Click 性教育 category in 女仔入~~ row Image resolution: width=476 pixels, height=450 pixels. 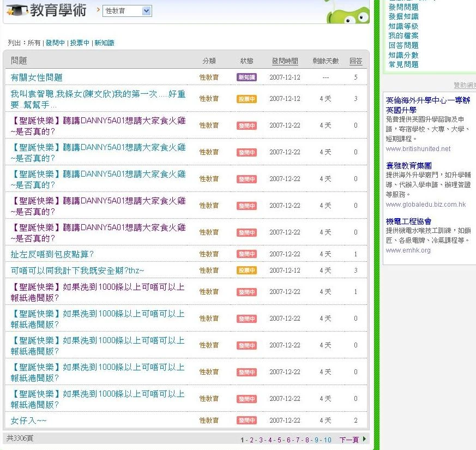(x=209, y=420)
